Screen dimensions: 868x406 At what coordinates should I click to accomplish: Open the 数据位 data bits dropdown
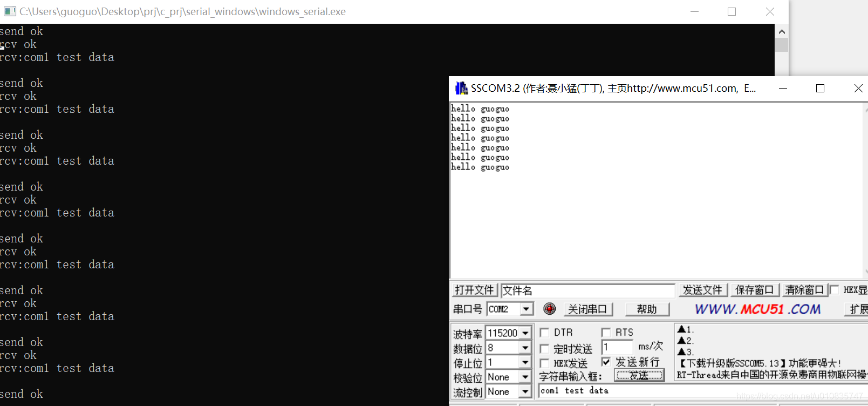(525, 348)
